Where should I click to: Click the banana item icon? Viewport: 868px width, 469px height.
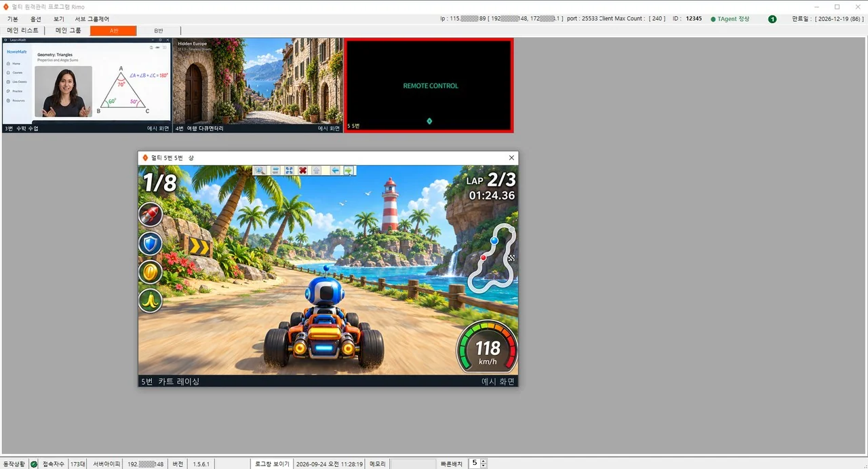click(151, 301)
